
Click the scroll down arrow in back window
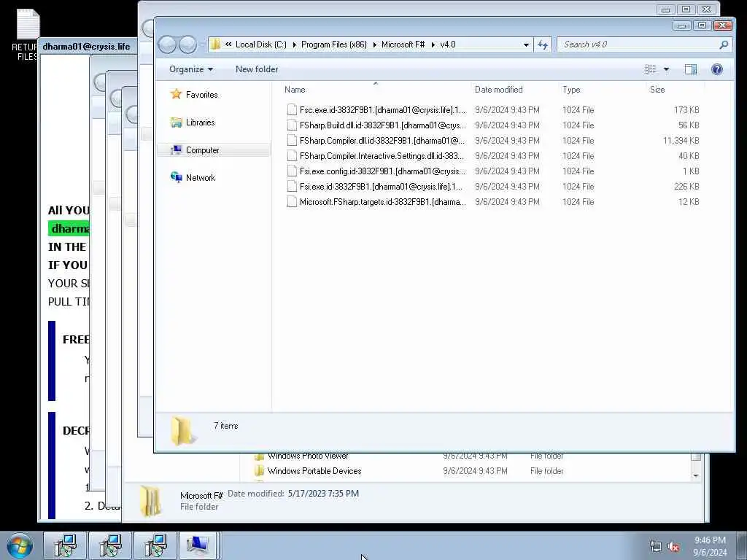click(696, 475)
